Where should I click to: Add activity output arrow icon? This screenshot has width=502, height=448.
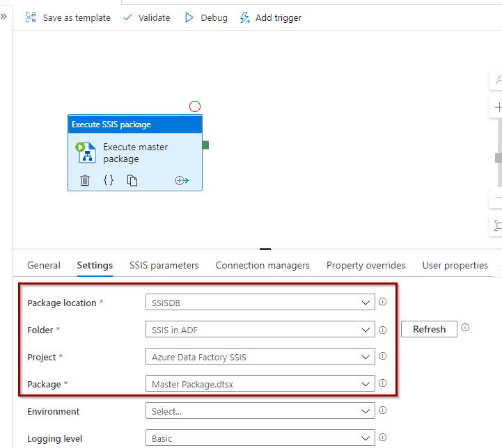pyautogui.click(x=182, y=180)
